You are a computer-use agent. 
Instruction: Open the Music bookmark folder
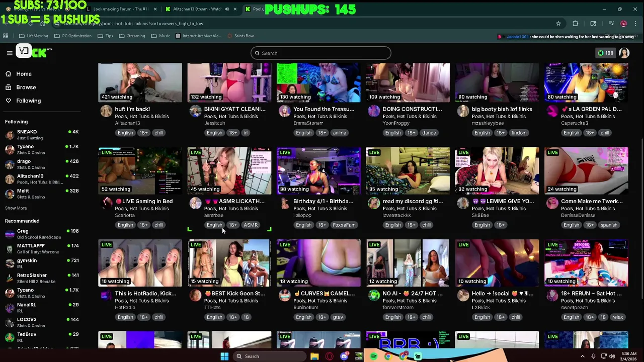click(x=160, y=36)
